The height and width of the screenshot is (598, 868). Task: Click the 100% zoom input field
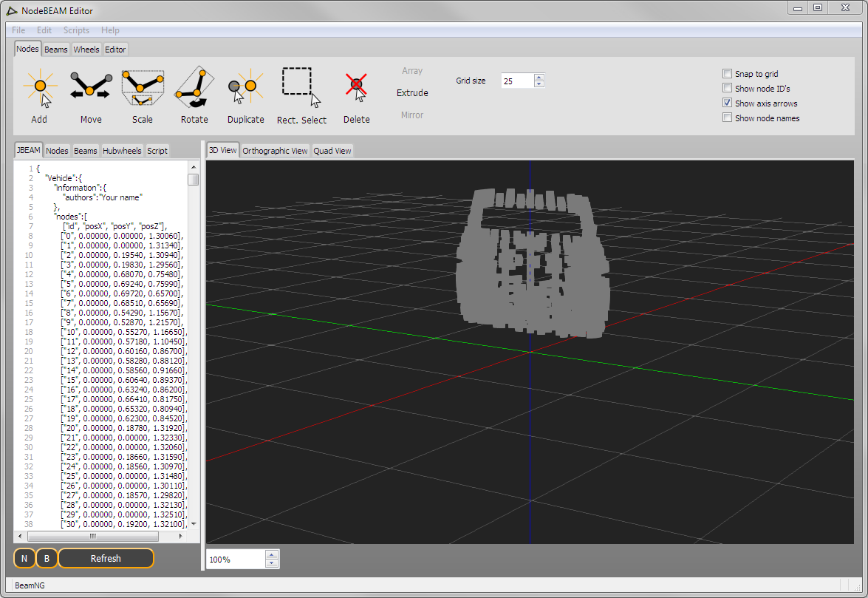coord(236,560)
